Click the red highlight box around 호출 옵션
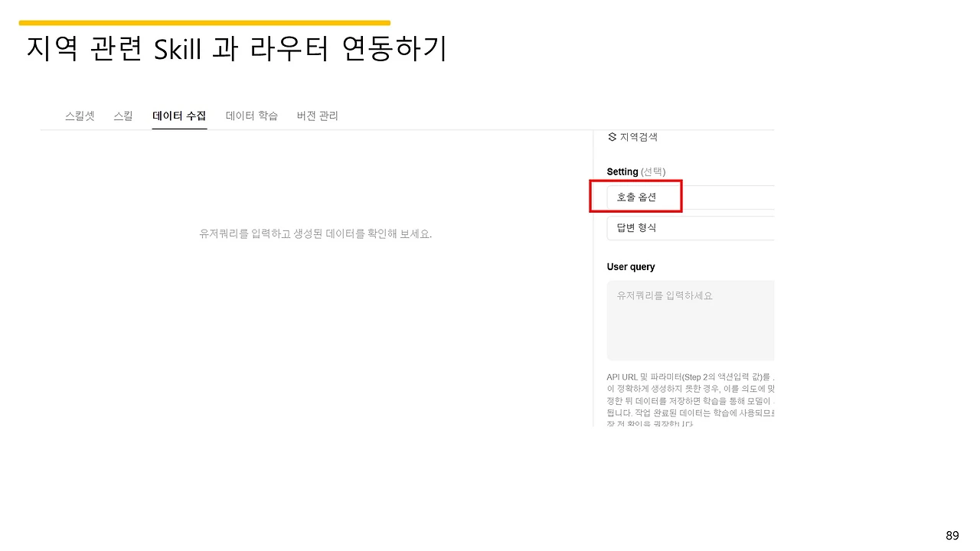Viewport: 980px width, 551px height. (635, 196)
